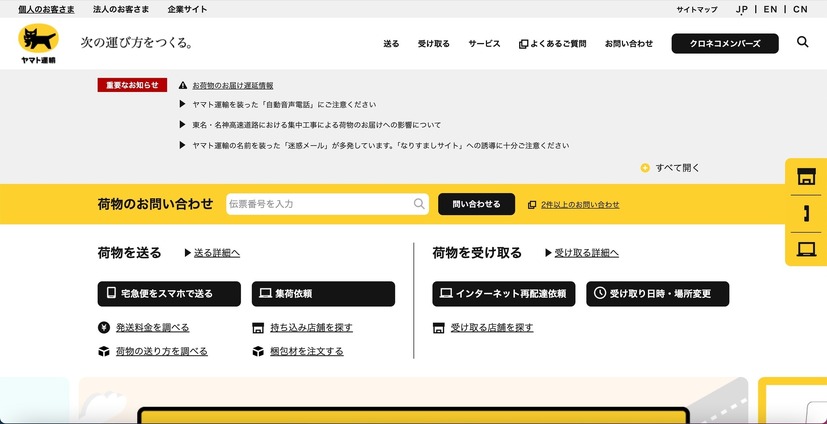The image size is (827, 424).
Task: Expand all notices with すべて開く
Action: (x=670, y=168)
